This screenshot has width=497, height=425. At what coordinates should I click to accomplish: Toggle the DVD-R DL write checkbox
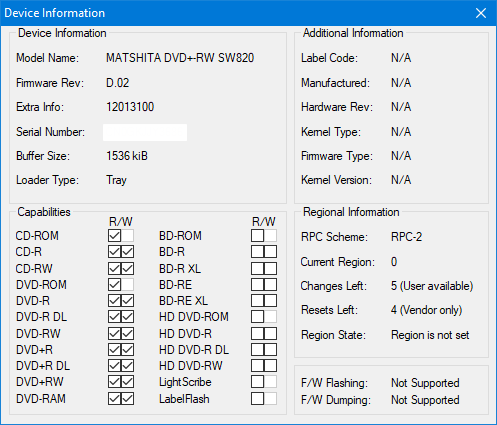128,317
